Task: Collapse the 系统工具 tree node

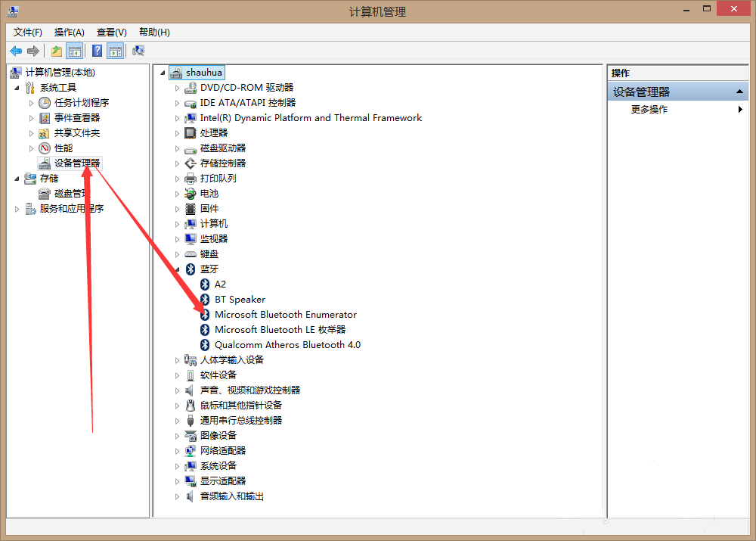Action: (17, 88)
